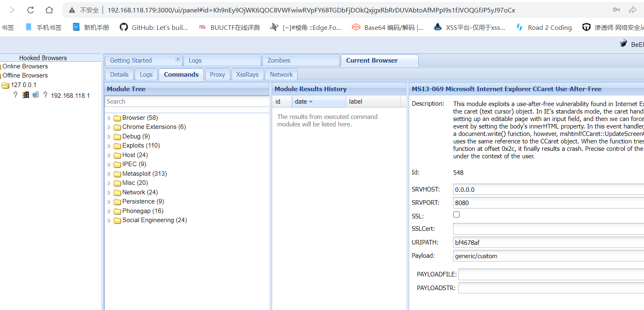The width and height of the screenshot is (644, 310).
Task: Click the Social Engineering folder icon
Action: (117, 220)
